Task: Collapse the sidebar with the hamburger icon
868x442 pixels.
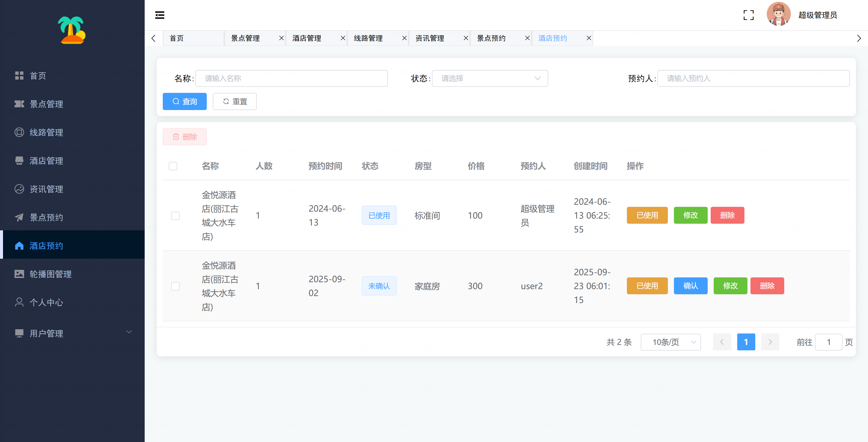Action: coord(160,15)
